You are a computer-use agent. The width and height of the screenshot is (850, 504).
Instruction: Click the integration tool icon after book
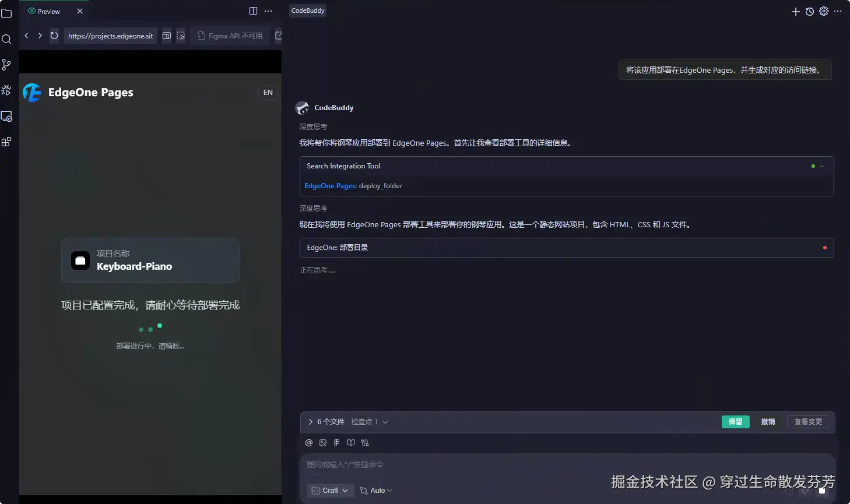(x=365, y=443)
